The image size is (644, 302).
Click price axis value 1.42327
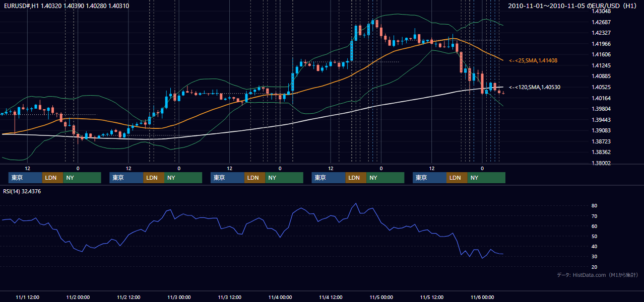[601, 33]
